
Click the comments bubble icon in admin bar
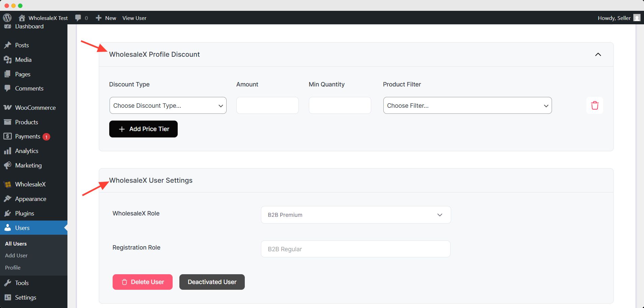click(x=78, y=18)
